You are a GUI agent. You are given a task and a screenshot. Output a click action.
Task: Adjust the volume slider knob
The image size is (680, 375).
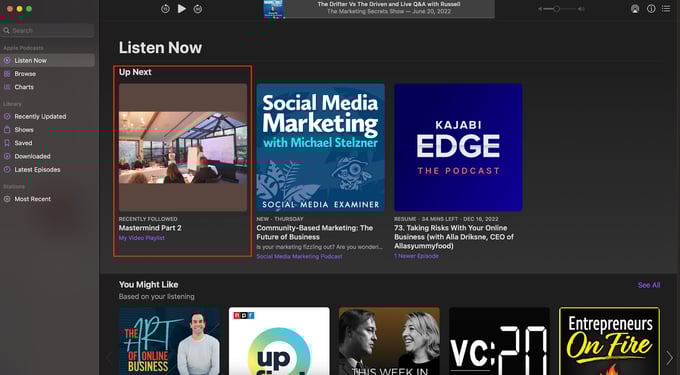point(556,9)
